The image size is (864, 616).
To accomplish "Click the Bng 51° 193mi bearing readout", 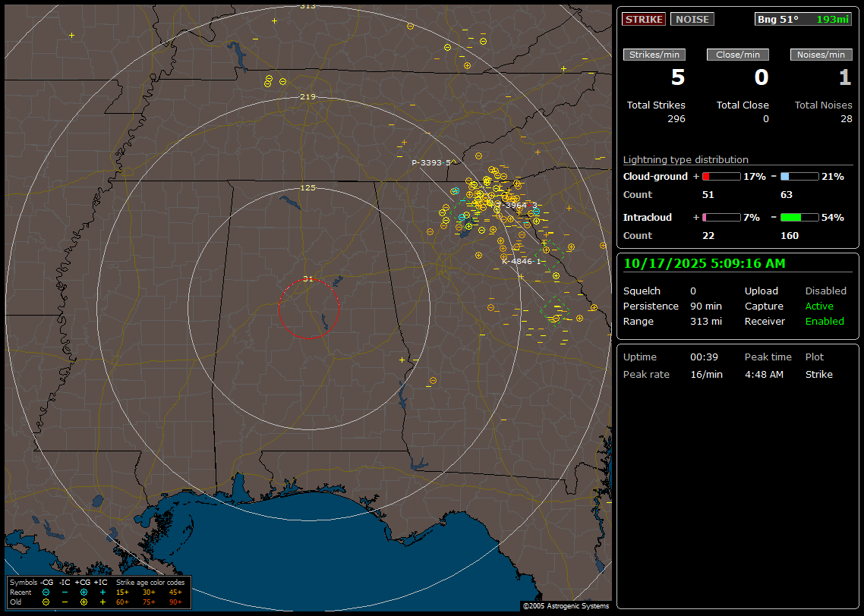I will point(803,19).
